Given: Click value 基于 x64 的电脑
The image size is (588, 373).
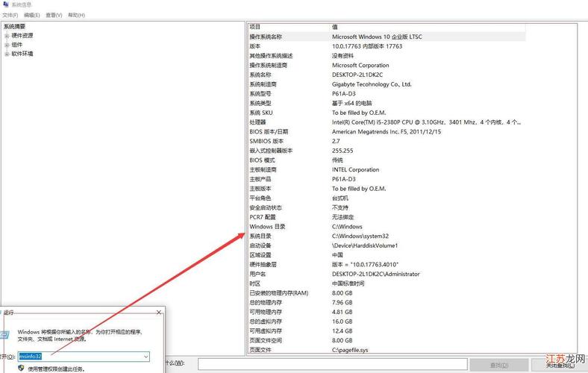Looking at the screenshot, I should 351,103.
